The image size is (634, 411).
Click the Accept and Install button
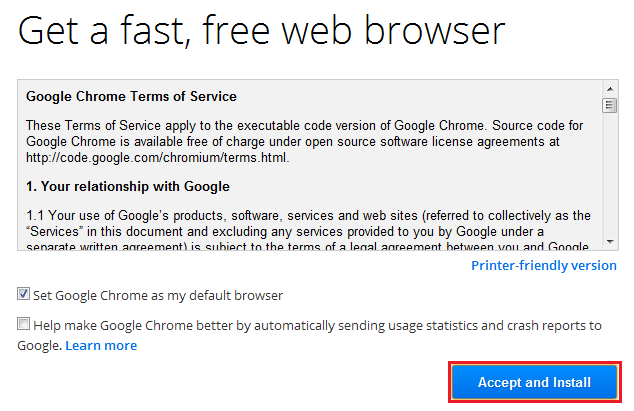[535, 382]
